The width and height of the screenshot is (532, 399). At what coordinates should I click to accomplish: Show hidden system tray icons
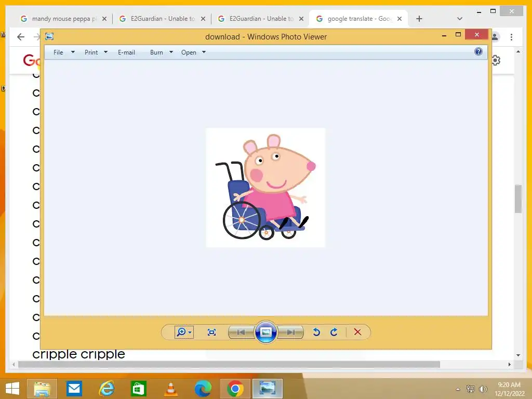pos(458,389)
